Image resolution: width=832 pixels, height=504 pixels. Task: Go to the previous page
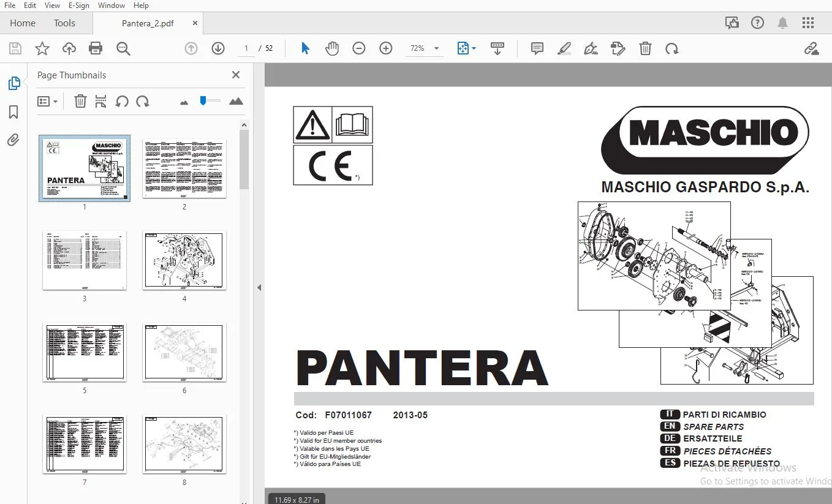click(191, 48)
